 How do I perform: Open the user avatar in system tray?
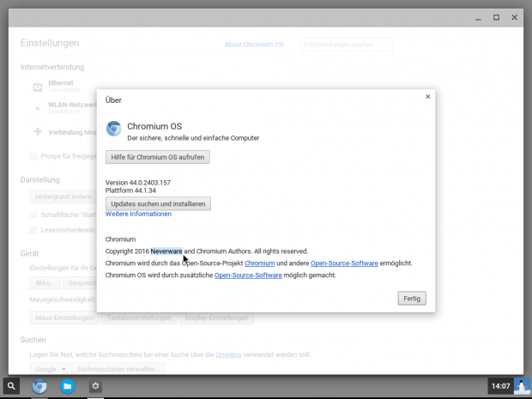(x=522, y=386)
